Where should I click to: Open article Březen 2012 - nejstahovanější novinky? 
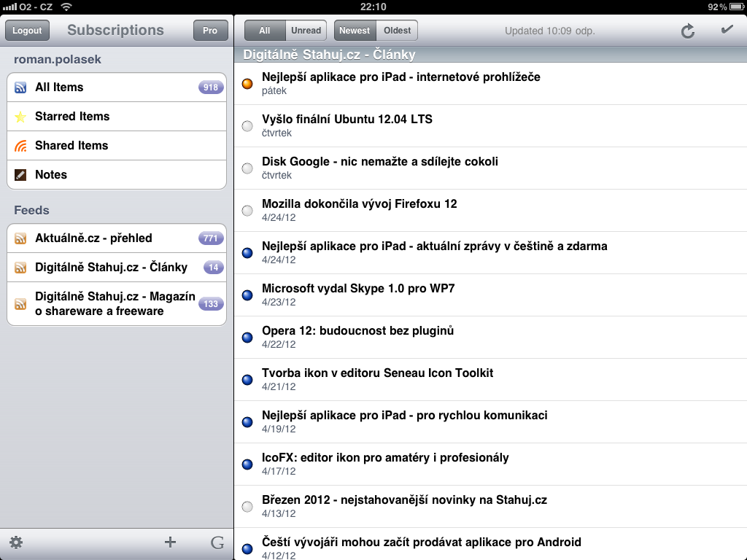click(491, 507)
